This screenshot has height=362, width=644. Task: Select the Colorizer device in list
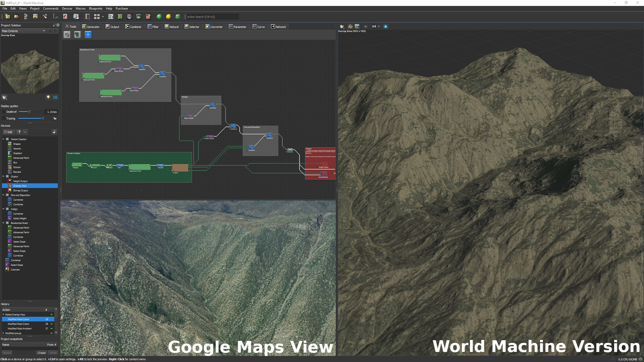click(15, 269)
